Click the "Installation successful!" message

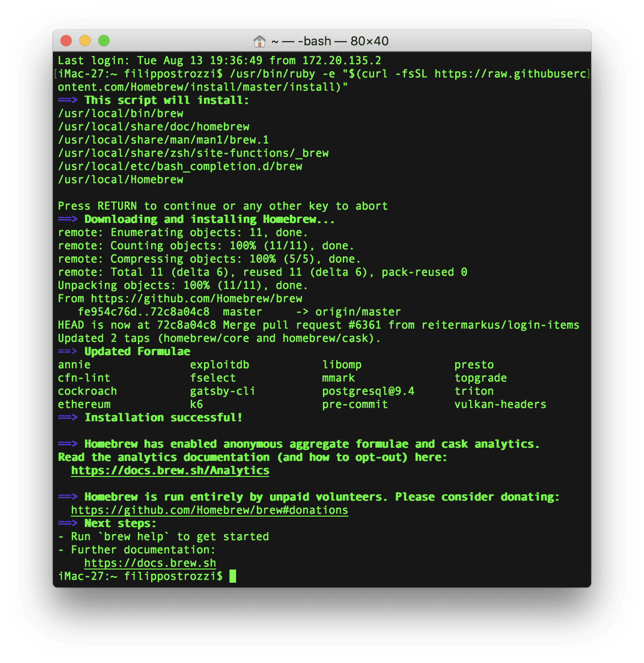[x=163, y=418]
